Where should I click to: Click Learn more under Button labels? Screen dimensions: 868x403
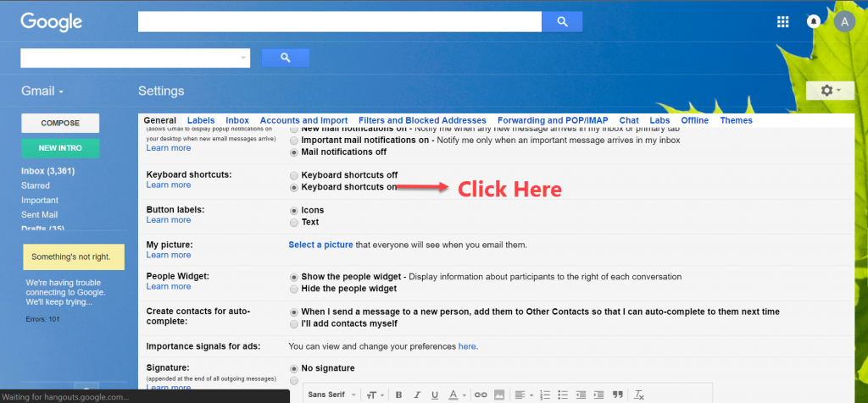click(x=169, y=220)
